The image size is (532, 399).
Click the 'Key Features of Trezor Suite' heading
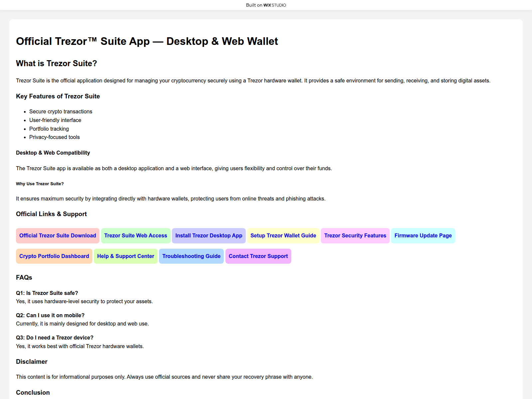58,96
